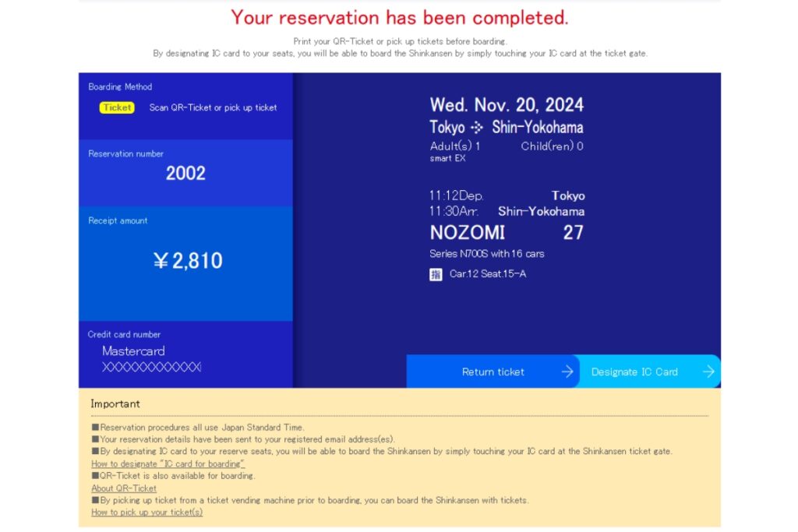The width and height of the screenshot is (798, 532).
Task: Click the arrow on Designate IC Card button
Action: tap(708, 372)
